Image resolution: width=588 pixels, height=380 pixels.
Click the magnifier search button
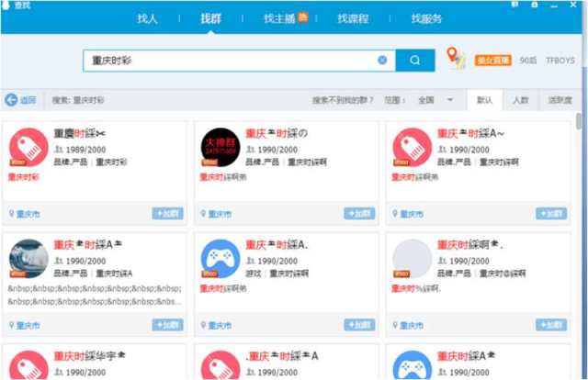415,61
